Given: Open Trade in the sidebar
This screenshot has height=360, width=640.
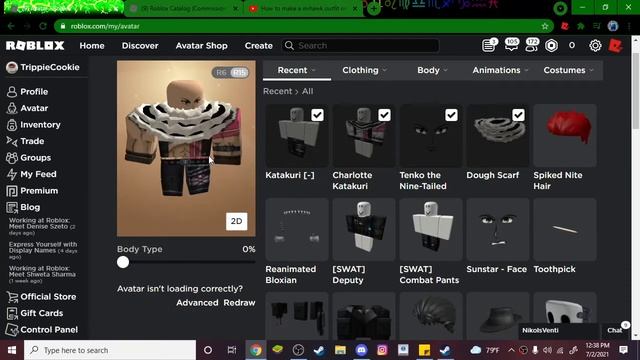Looking at the screenshot, I should 25,141.
